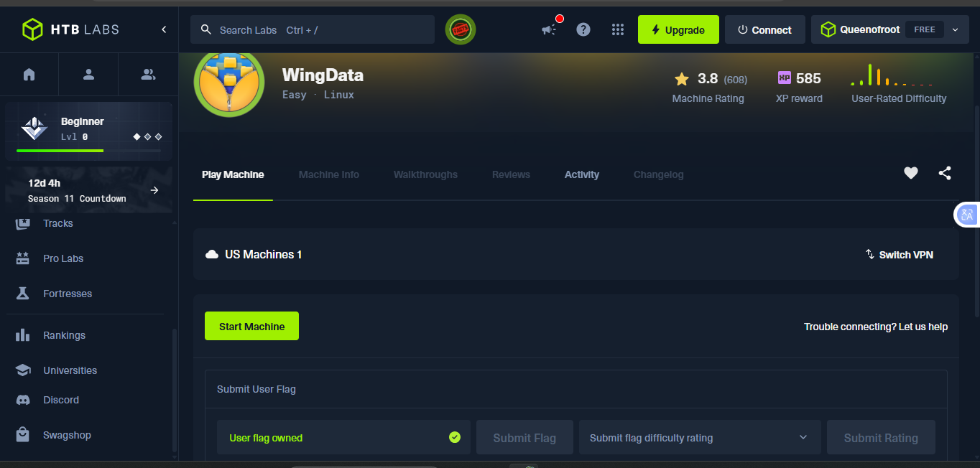
Task: Focus the Search Labs field
Action: (x=313, y=29)
